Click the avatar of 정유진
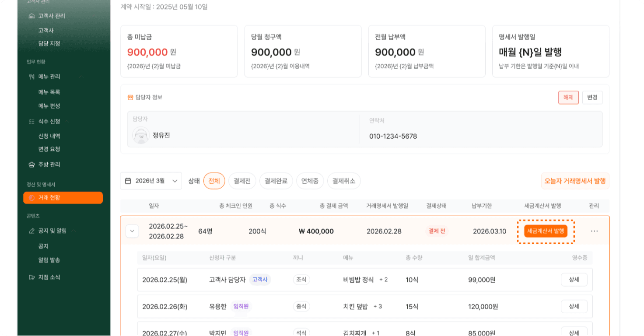The image size is (644, 336). (x=141, y=136)
